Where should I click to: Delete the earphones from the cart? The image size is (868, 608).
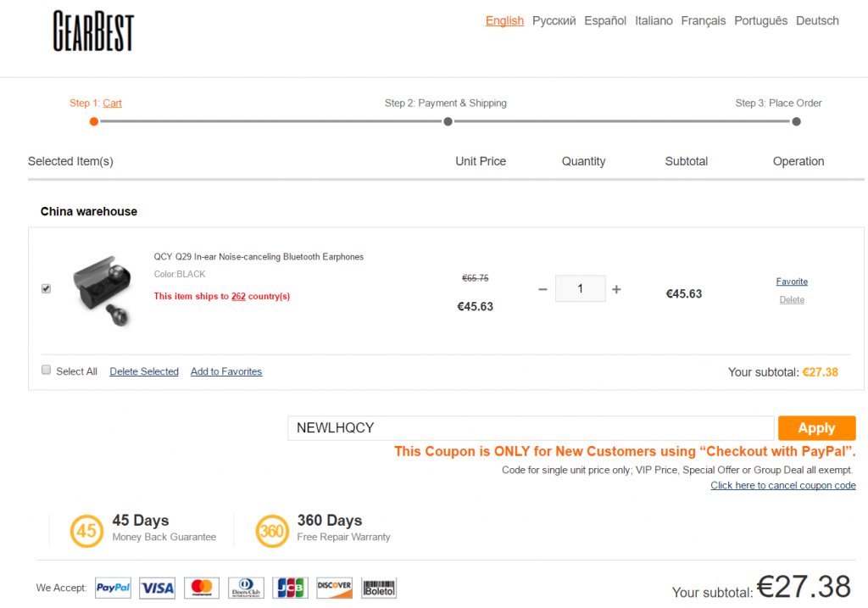pyautogui.click(x=792, y=299)
